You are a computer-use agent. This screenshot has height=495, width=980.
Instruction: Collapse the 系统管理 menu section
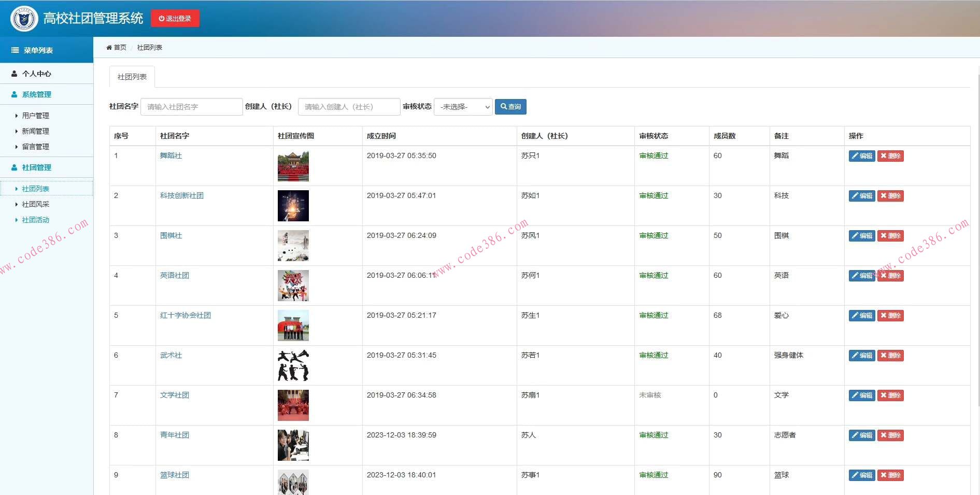click(36, 94)
